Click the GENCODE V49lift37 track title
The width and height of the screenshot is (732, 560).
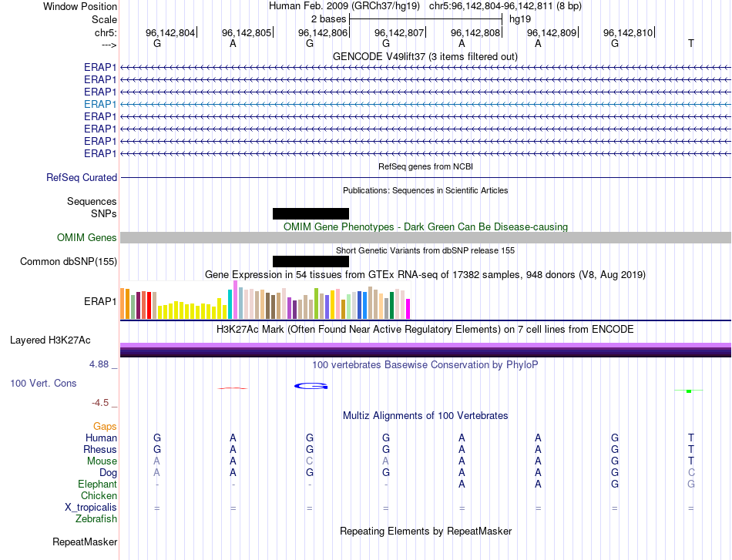pos(425,56)
